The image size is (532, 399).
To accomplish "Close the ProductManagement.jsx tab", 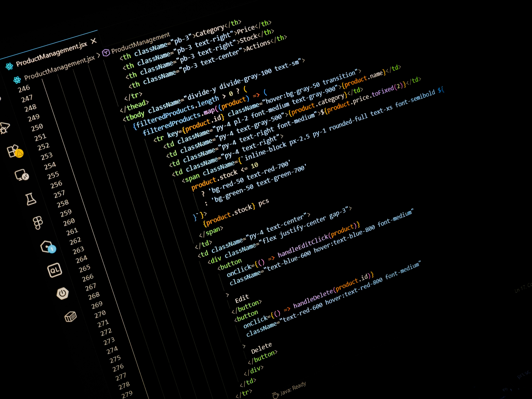I will (x=94, y=41).
